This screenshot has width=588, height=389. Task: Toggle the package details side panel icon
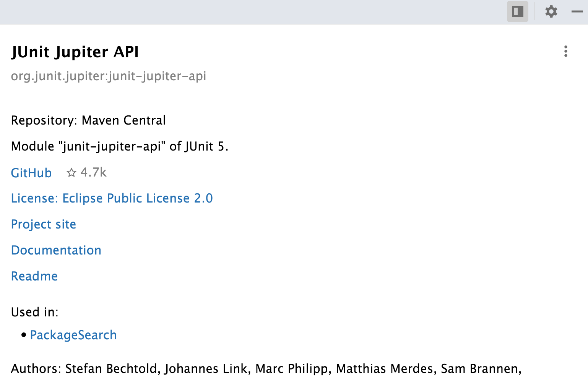coord(518,11)
